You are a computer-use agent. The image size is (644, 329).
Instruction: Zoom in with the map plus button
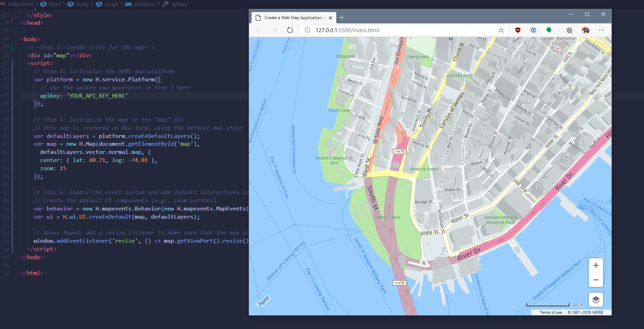click(x=596, y=265)
